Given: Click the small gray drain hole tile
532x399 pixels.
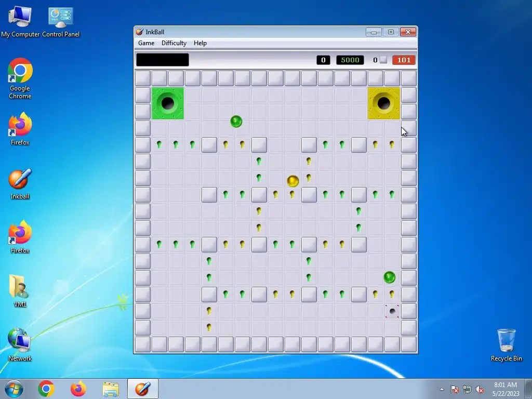Looking at the screenshot, I should click(x=392, y=311).
